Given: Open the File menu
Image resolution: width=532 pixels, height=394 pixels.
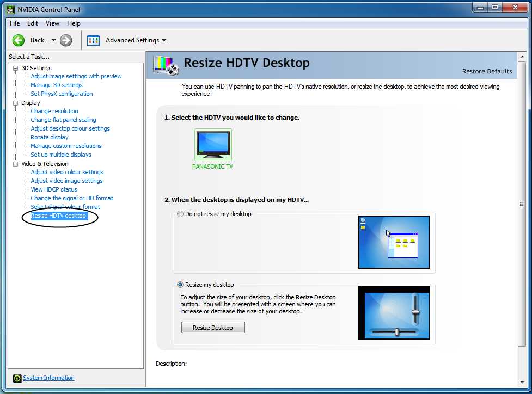Looking at the screenshot, I should [x=15, y=23].
